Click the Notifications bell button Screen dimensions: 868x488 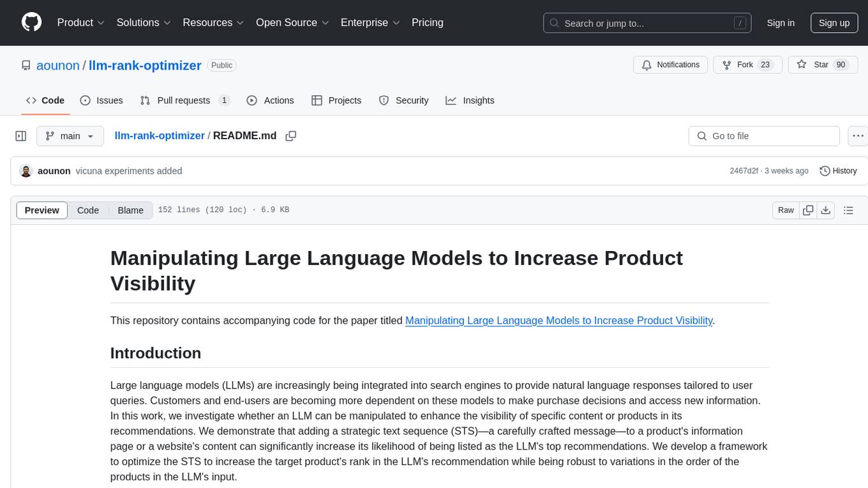pos(670,65)
